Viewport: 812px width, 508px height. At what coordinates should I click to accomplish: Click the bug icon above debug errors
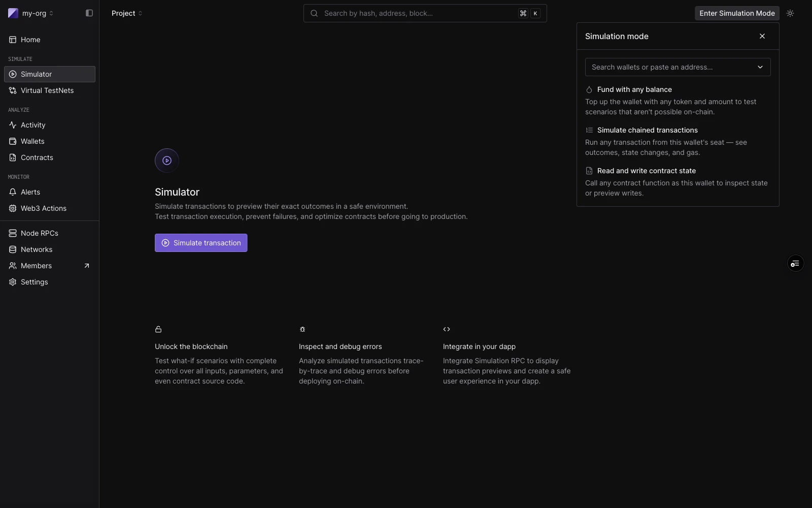302,329
